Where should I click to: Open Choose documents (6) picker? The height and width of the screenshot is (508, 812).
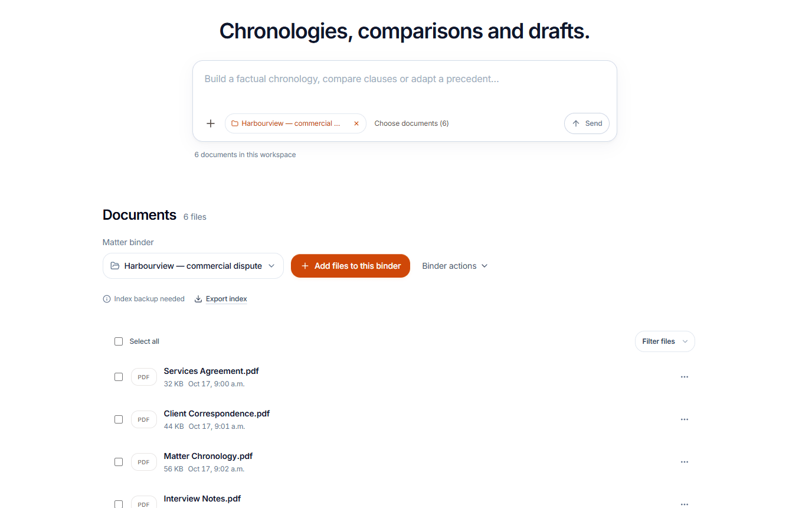(411, 123)
